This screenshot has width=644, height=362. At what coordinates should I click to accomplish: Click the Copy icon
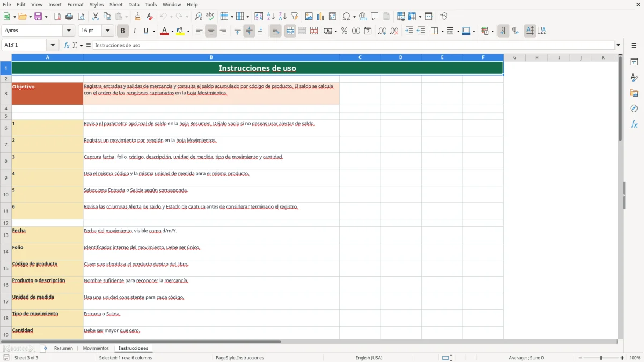point(107,17)
